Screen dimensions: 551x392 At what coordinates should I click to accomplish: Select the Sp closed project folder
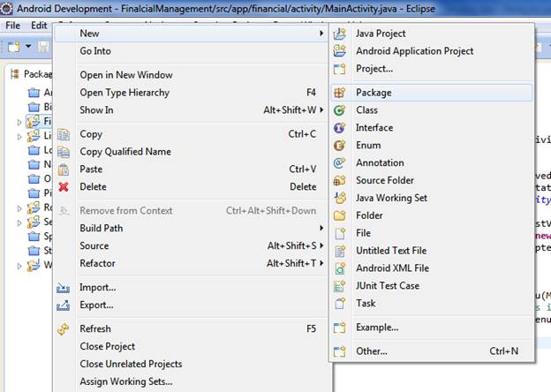click(40, 237)
